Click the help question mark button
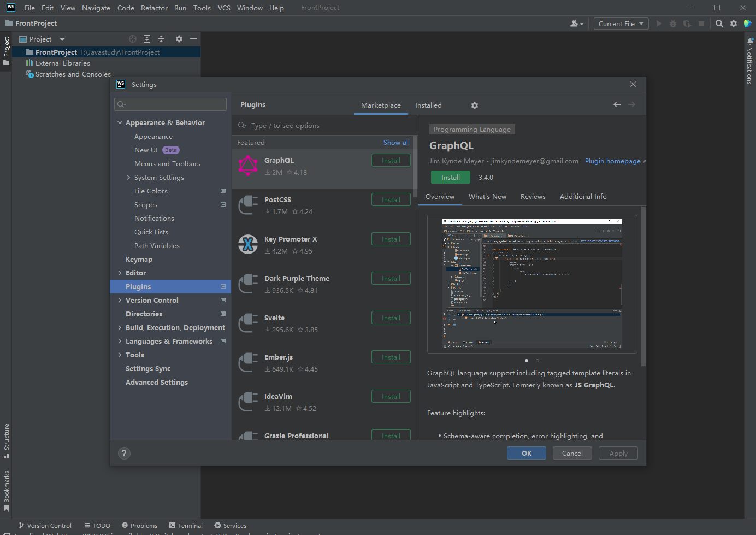 coord(124,453)
